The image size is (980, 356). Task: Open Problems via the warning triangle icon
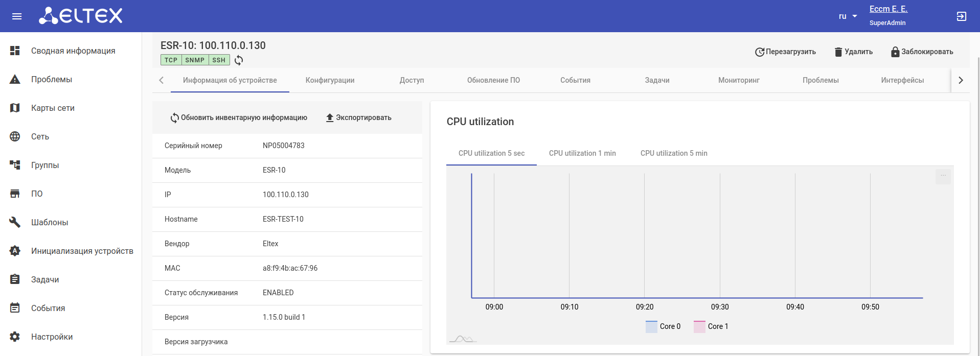point(15,80)
